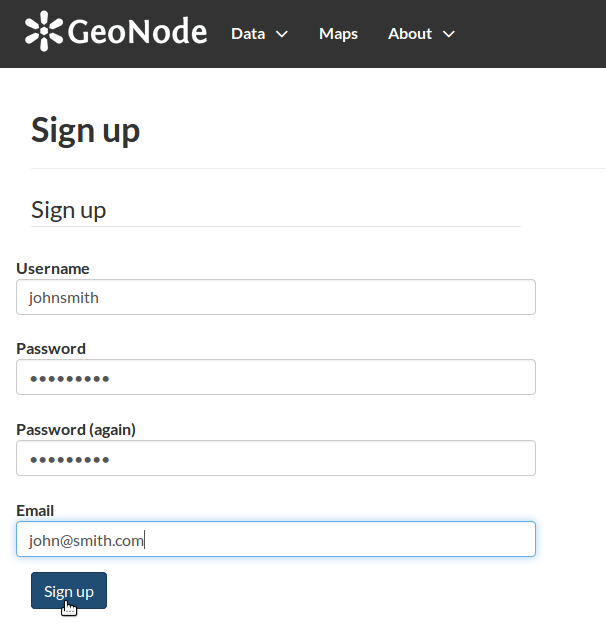Click the Password (again) label
Viewport: 606px width, 630px height.
[76, 430]
